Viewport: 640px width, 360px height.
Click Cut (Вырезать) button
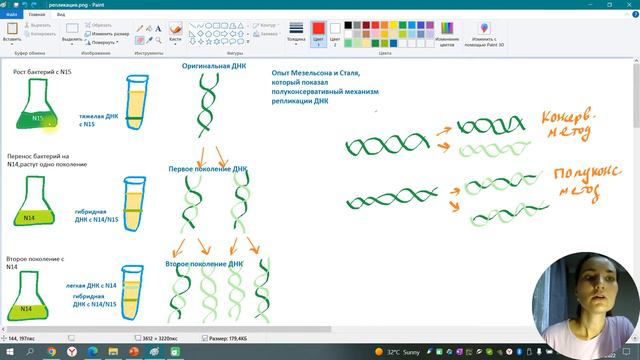(x=38, y=25)
